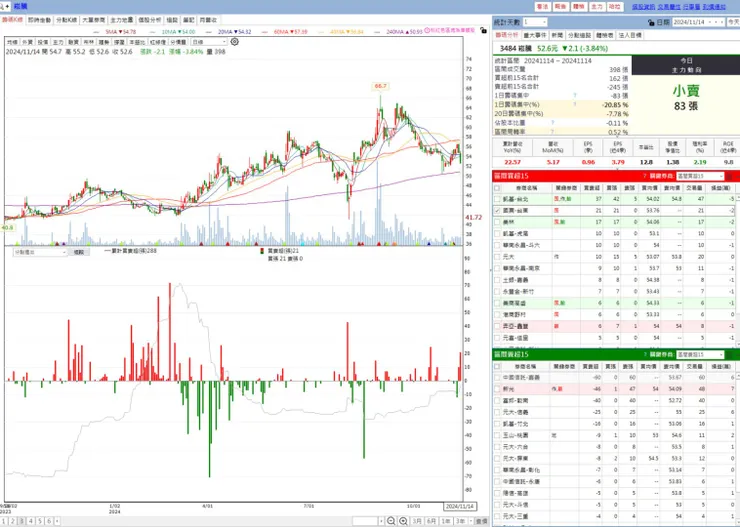Viewport: 740px width, 527px height.
Task: Tick the checkbox for 華南永昌-斗六 row
Action: tap(497, 245)
